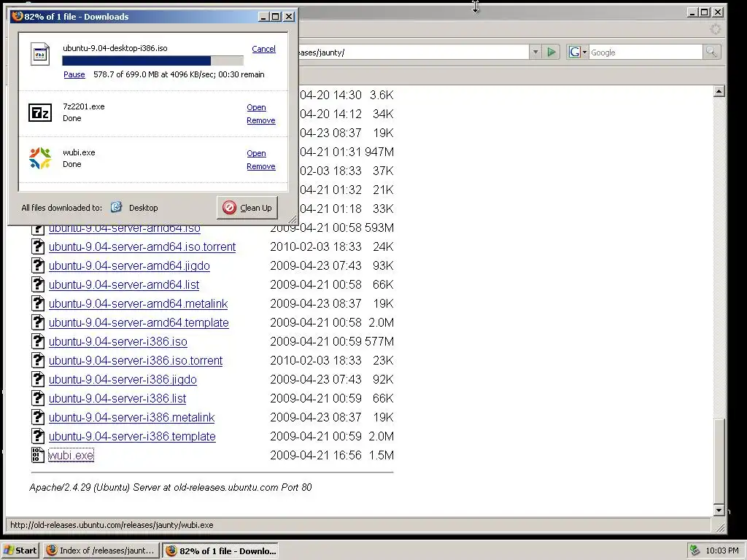Cancel the ubuntu-9.04-desktop-i386.iso download
Viewport: 747px width, 560px height.
263,49
